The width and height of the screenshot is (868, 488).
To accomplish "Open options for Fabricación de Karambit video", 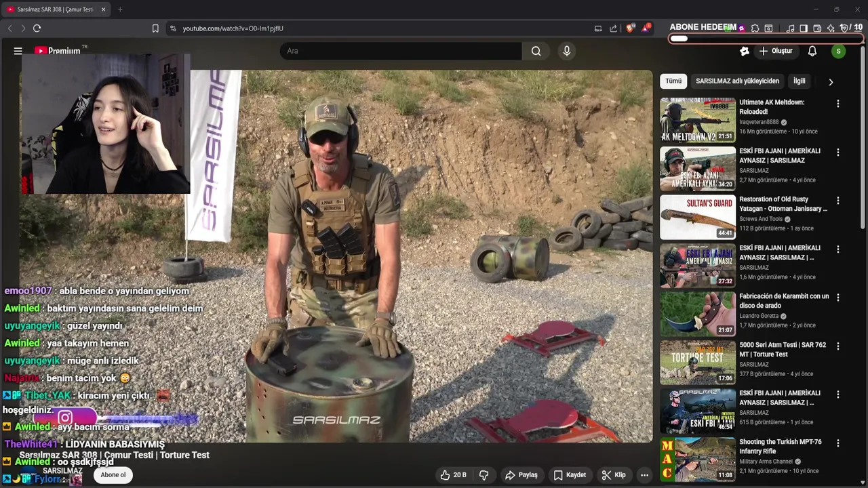I will (x=838, y=298).
